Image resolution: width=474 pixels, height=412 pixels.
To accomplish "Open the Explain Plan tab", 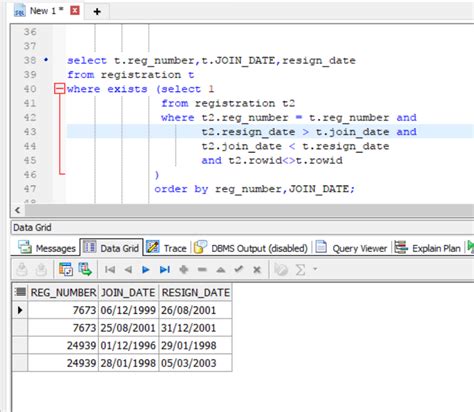I will point(428,248).
